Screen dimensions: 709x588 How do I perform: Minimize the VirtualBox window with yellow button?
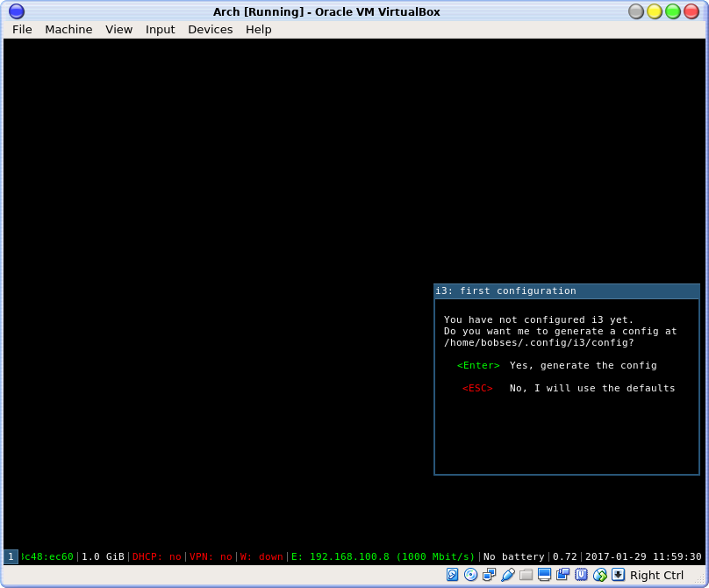655,11
